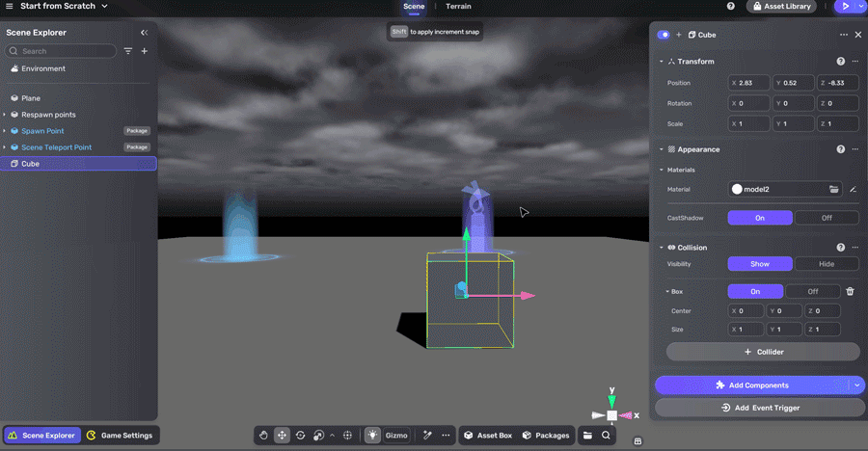The image size is (868, 451).
Task: Open the Game Settings tab
Action: tap(120, 436)
